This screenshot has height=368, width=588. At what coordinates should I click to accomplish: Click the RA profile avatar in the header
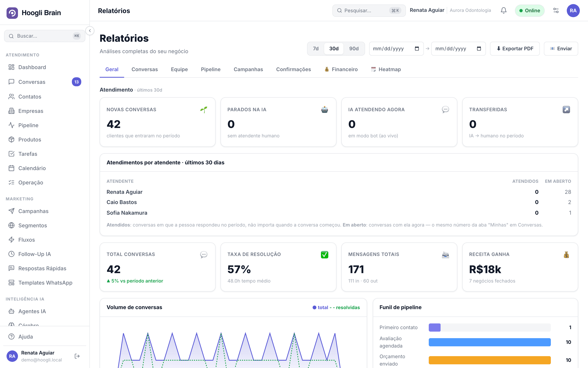(573, 10)
